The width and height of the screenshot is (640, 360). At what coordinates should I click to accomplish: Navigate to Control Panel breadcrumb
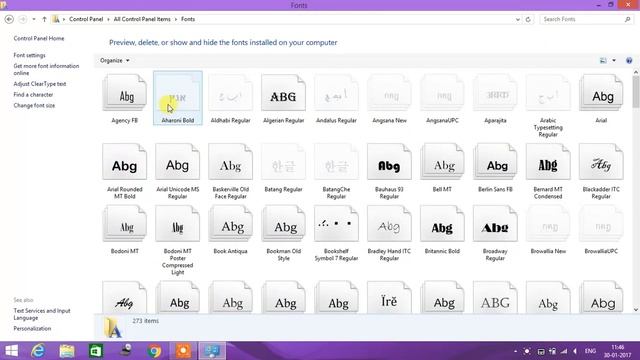point(86,19)
